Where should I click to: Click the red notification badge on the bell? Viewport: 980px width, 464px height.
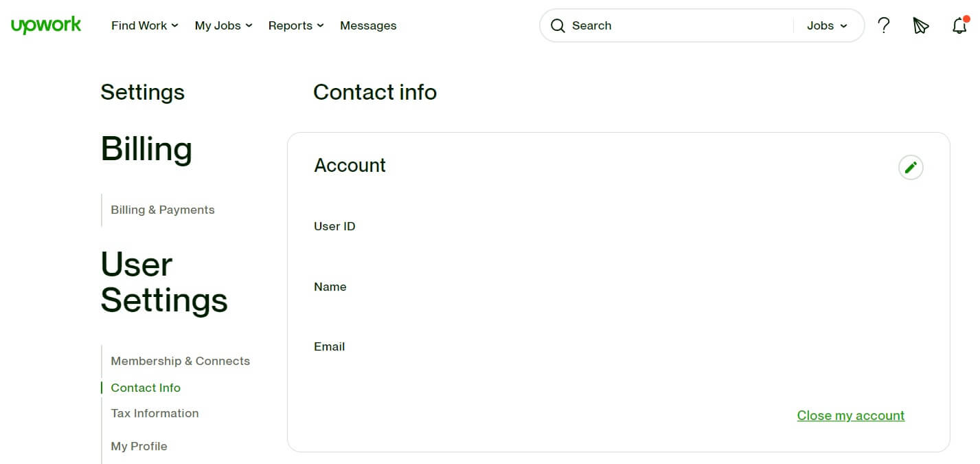point(967,20)
